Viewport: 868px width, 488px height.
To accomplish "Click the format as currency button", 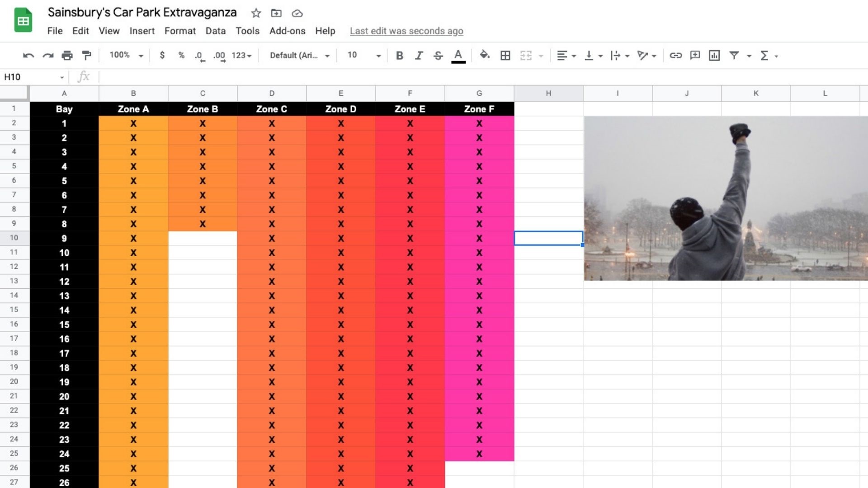I will [162, 55].
